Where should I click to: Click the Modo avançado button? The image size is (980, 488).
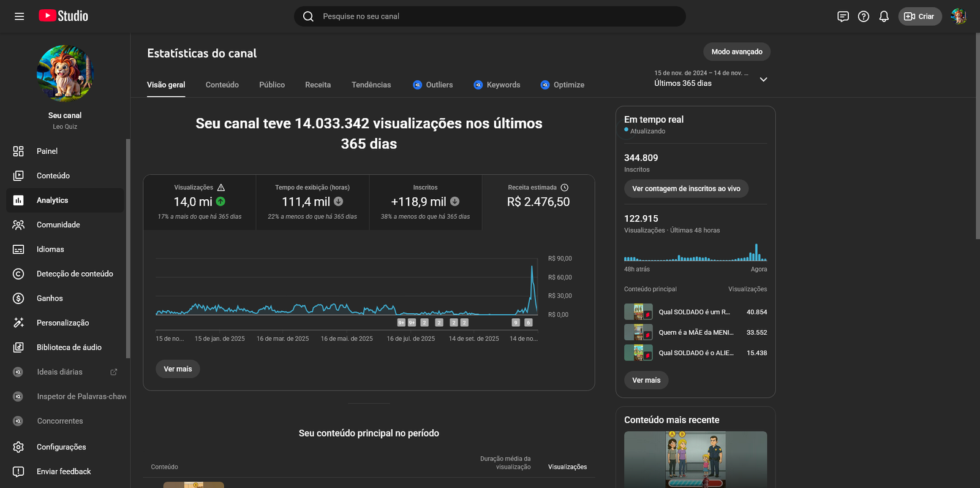(x=736, y=52)
